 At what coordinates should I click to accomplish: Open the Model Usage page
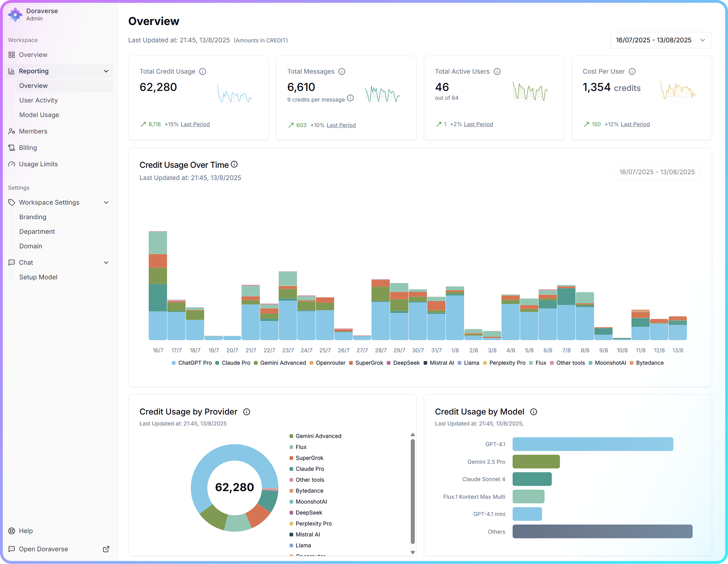point(39,115)
